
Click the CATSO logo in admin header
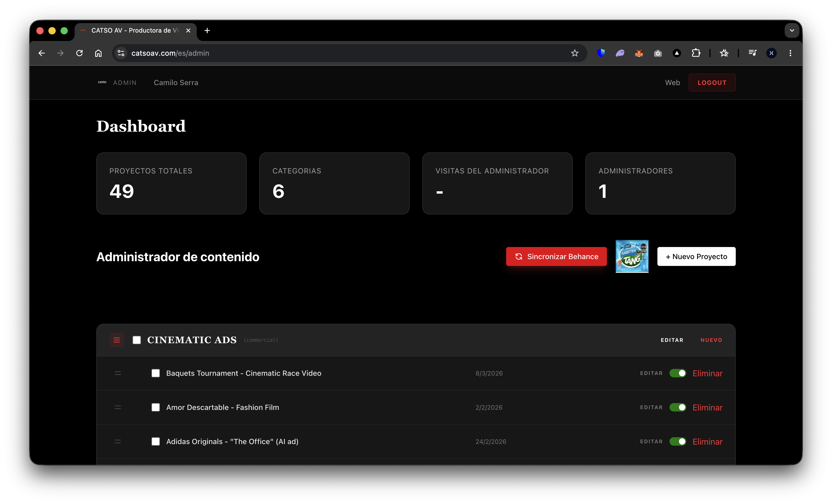point(102,82)
